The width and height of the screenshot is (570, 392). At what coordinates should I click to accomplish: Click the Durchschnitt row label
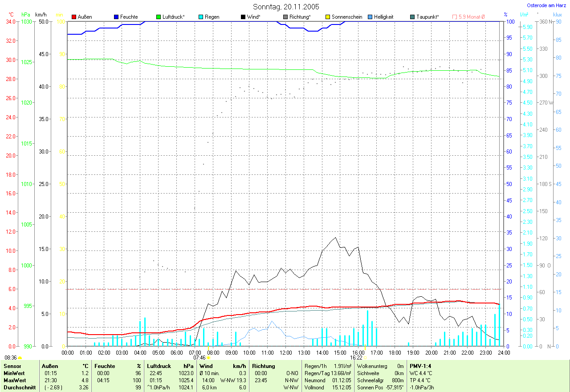pyautogui.click(x=20, y=388)
